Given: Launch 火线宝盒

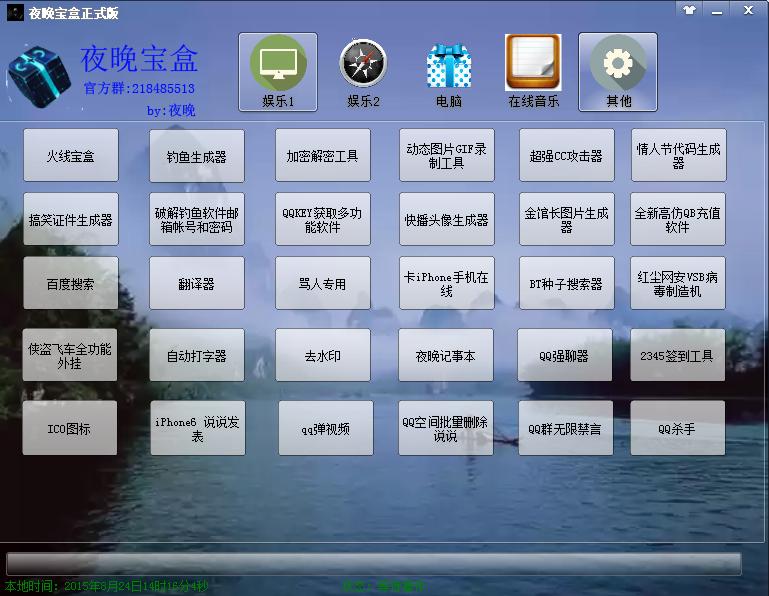Looking at the screenshot, I should pyautogui.click(x=71, y=155).
